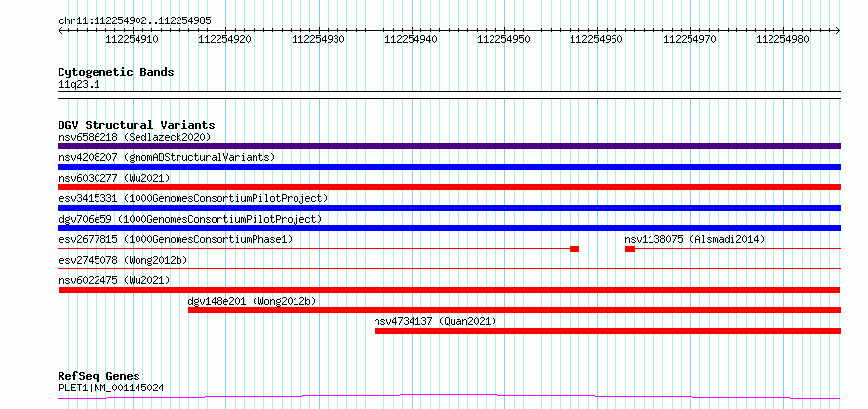
Task: Select variant label dgv706e59
Action: pos(190,219)
